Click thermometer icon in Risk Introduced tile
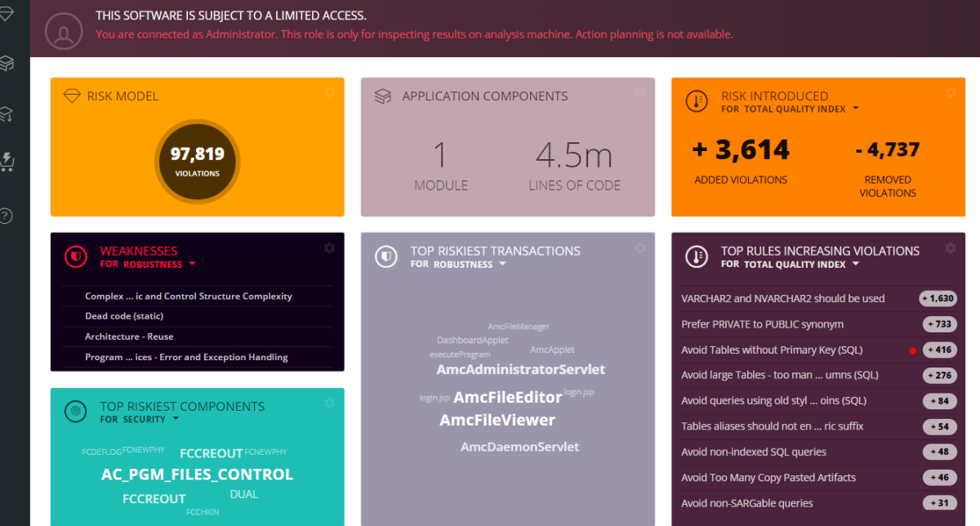 tap(696, 101)
